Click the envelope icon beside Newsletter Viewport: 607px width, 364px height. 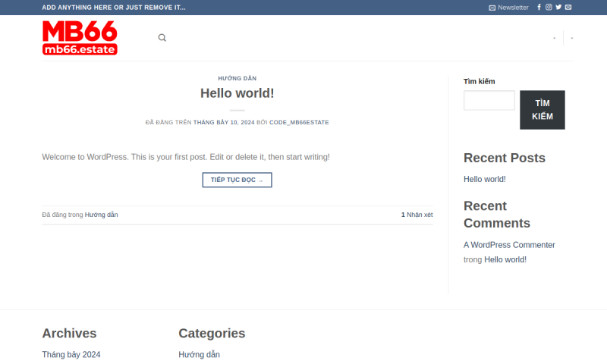pos(492,8)
